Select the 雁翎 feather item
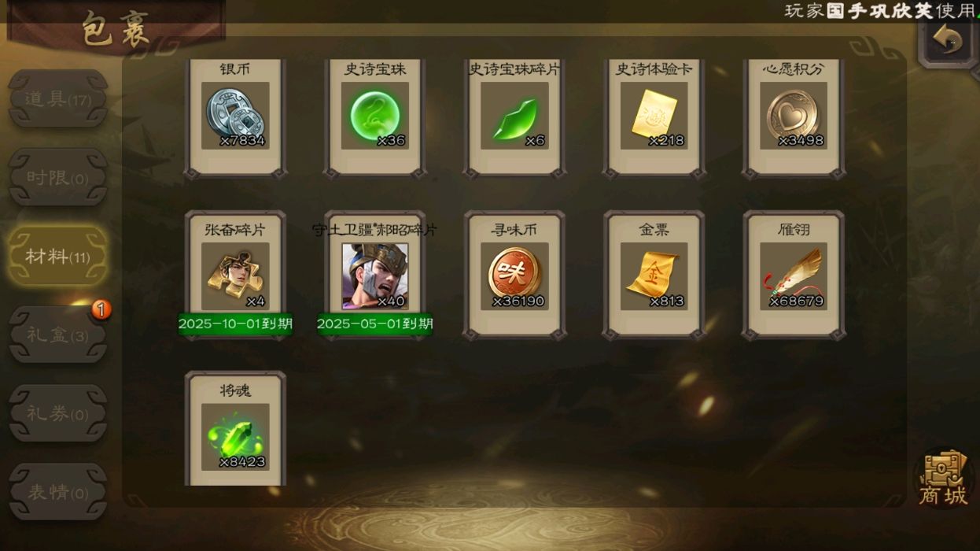This screenshot has height=551, width=980. (x=793, y=275)
